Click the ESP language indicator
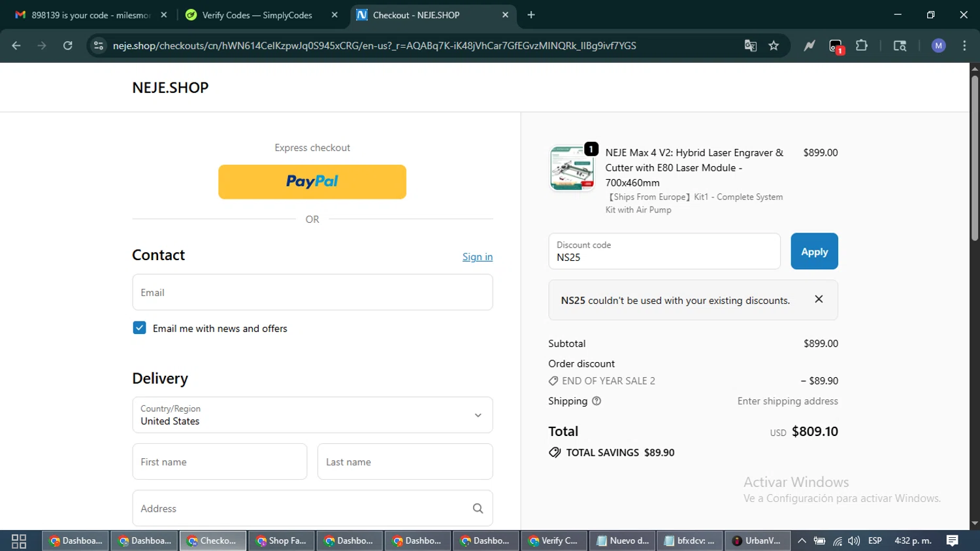Image resolution: width=980 pixels, height=551 pixels. coord(875,541)
